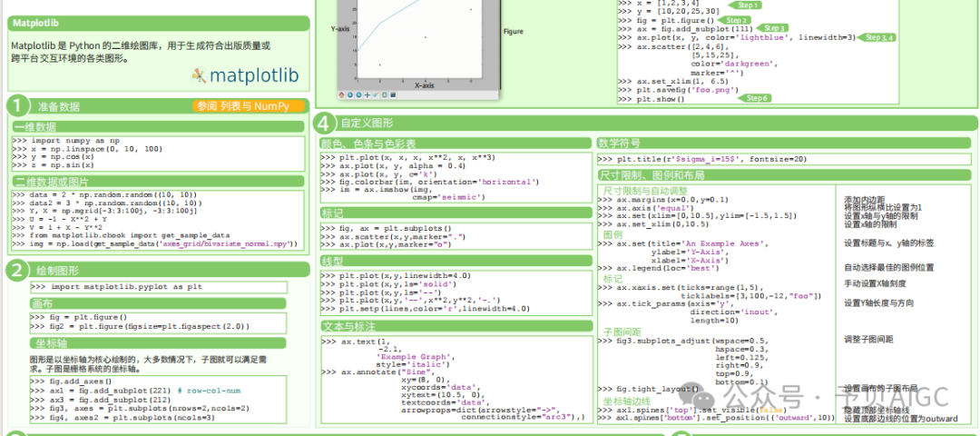The width and height of the screenshot is (980, 436).
Task: Select the number 1 section circle
Action: tap(17, 106)
